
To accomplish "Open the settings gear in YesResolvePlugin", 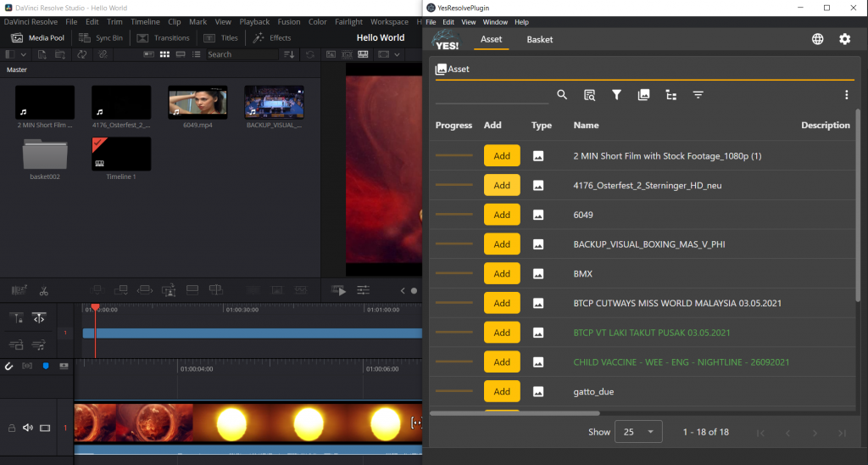I will tap(845, 39).
